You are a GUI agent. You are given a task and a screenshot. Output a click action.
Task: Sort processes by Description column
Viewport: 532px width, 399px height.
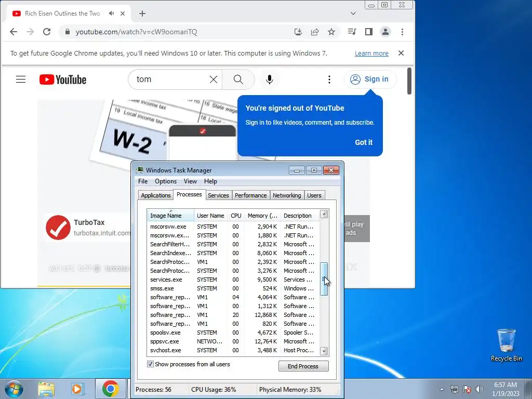300,216
